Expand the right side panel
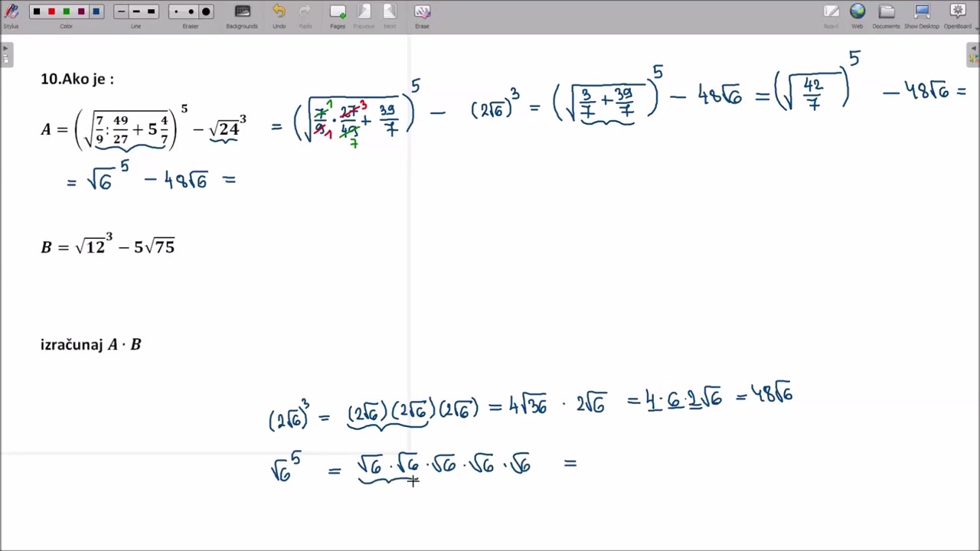 [x=973, y=55]
